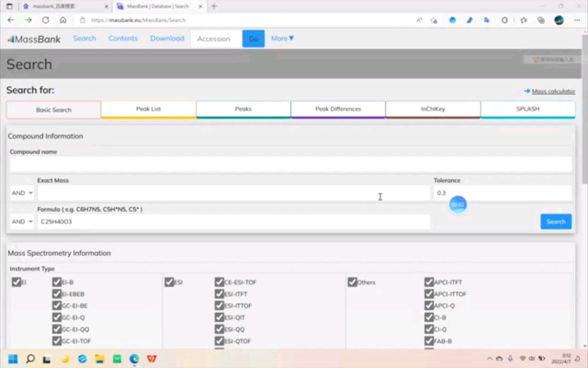Click the Accession input field

(217, 39)
